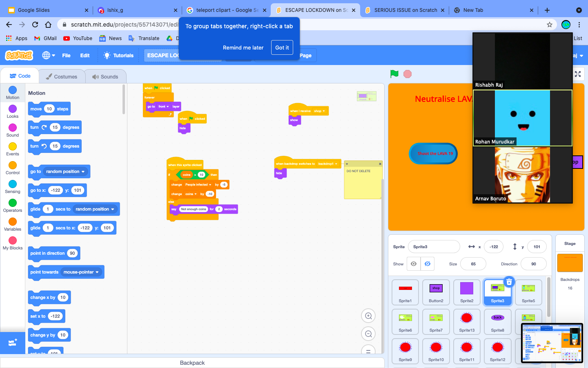Zoom out on the code workspace
This screenshot has width=588, height=368.
tap(368, 334)
